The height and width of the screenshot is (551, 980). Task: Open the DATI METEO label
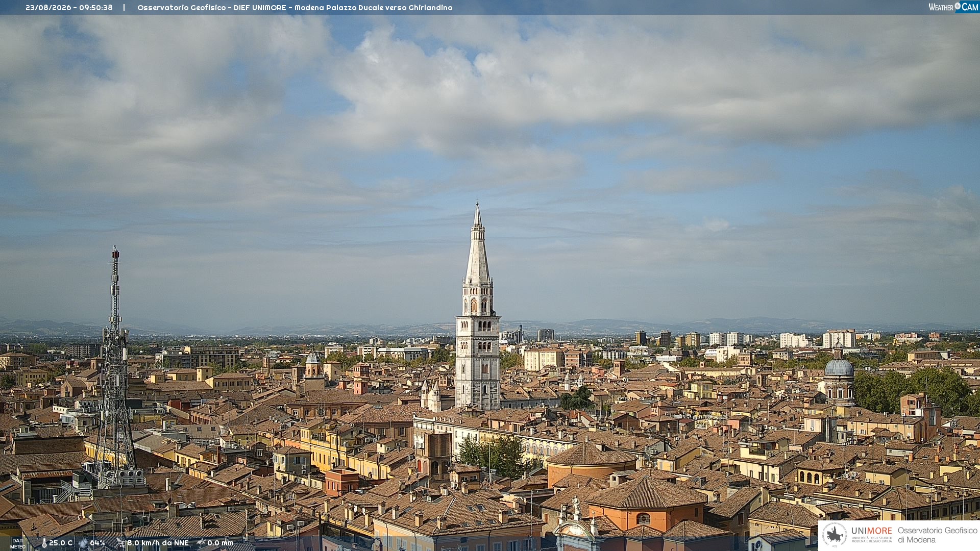(17, 544)
